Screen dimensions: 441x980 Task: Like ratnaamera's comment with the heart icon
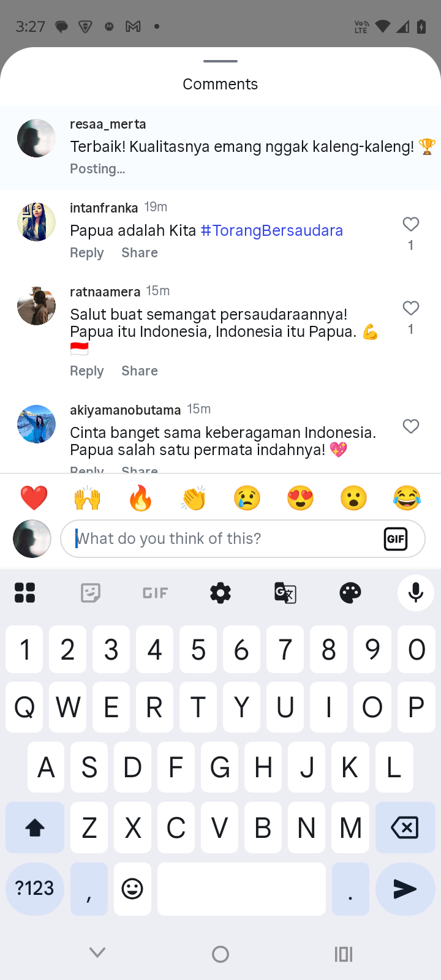(411, 308)
